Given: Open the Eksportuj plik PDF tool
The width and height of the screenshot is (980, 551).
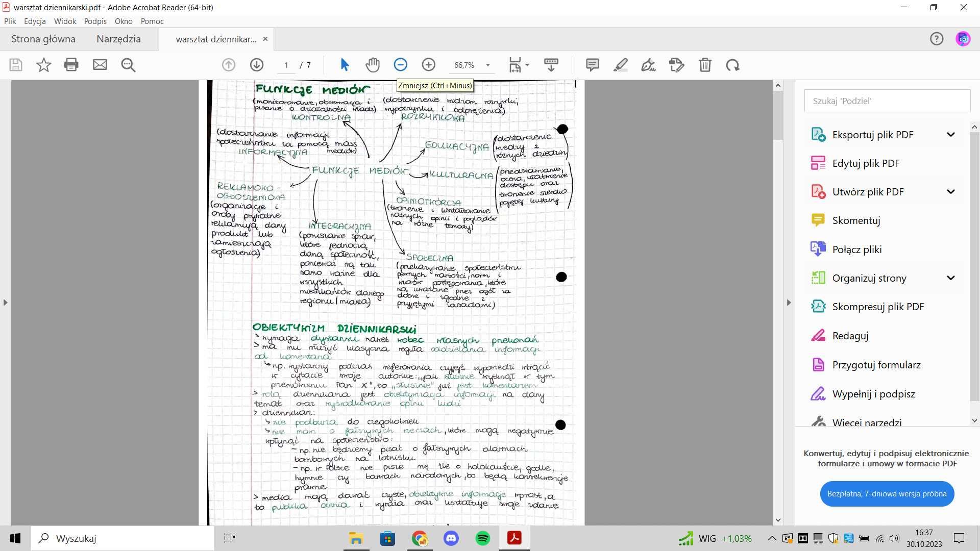Looking at the screenshot, I should (873, 135).
